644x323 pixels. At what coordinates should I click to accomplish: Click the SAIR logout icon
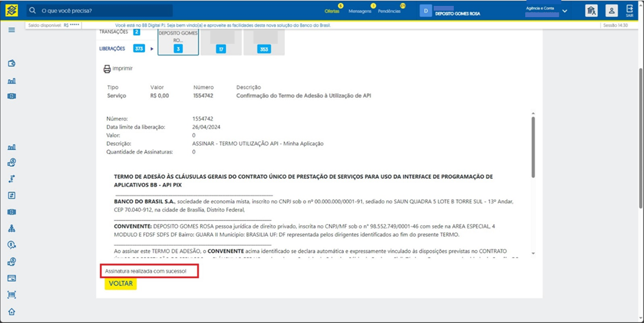coord(630,11)
